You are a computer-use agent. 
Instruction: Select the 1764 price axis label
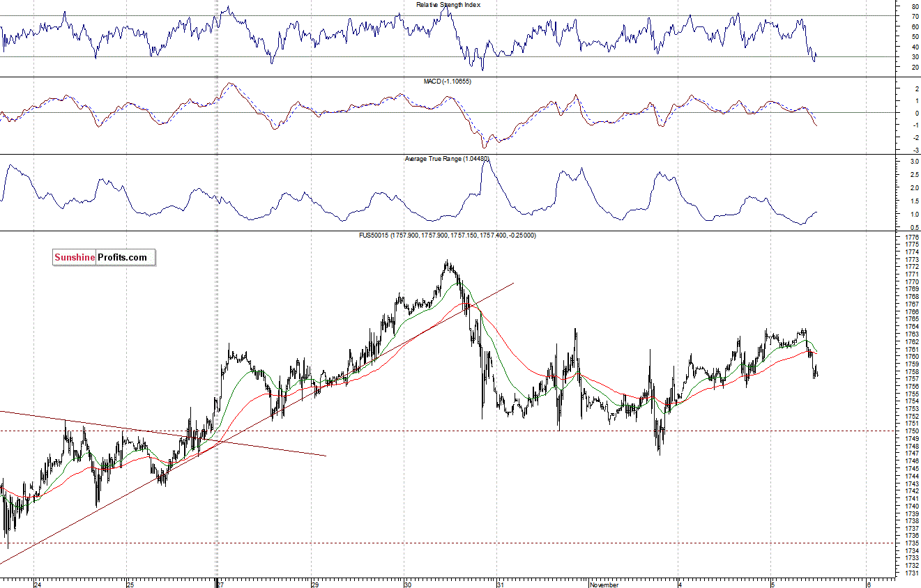(x=911, y=326)
